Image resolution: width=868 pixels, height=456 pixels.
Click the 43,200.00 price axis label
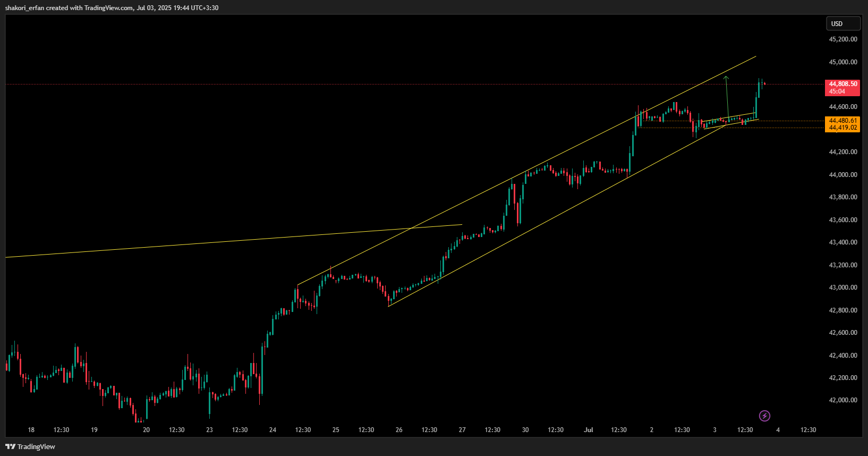[x=843, y=265]
